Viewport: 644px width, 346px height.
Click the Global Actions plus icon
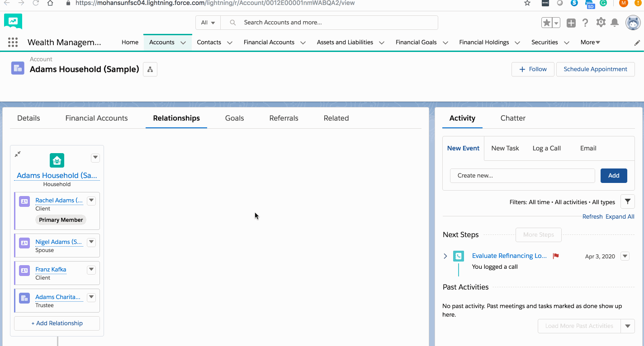tap(571, 23)
